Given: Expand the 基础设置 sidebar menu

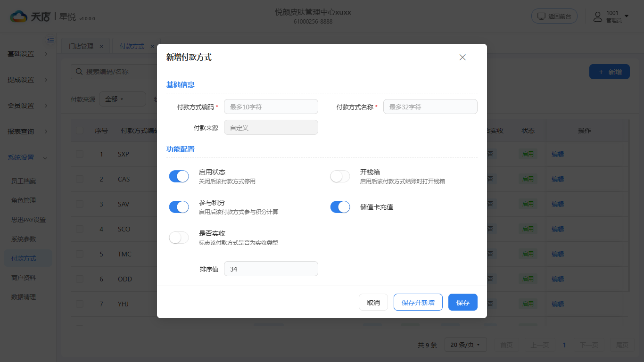Looking at the screenshot, I should 28,54.
